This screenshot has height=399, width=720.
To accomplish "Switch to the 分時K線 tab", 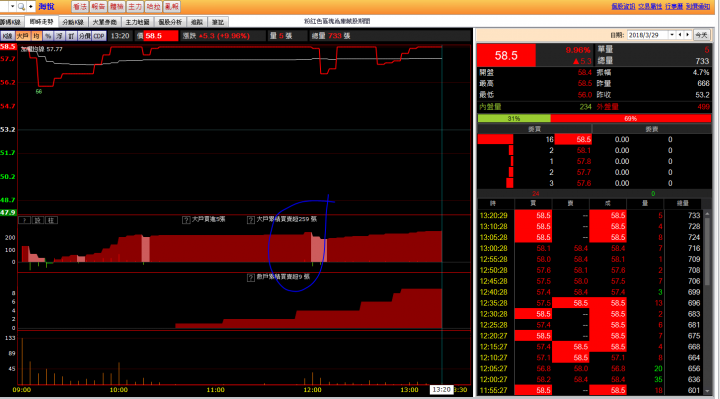I will (73, 22).
